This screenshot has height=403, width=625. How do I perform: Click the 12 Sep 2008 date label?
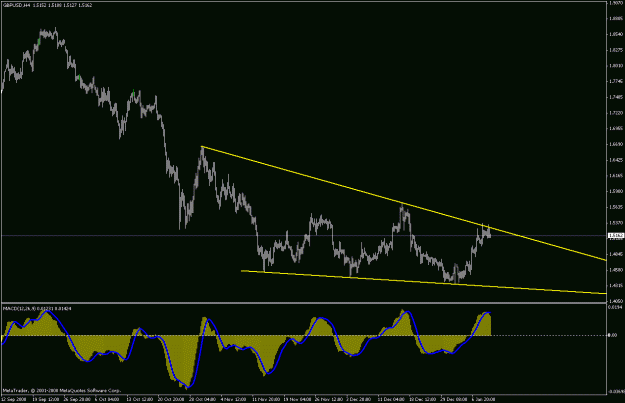13,399
